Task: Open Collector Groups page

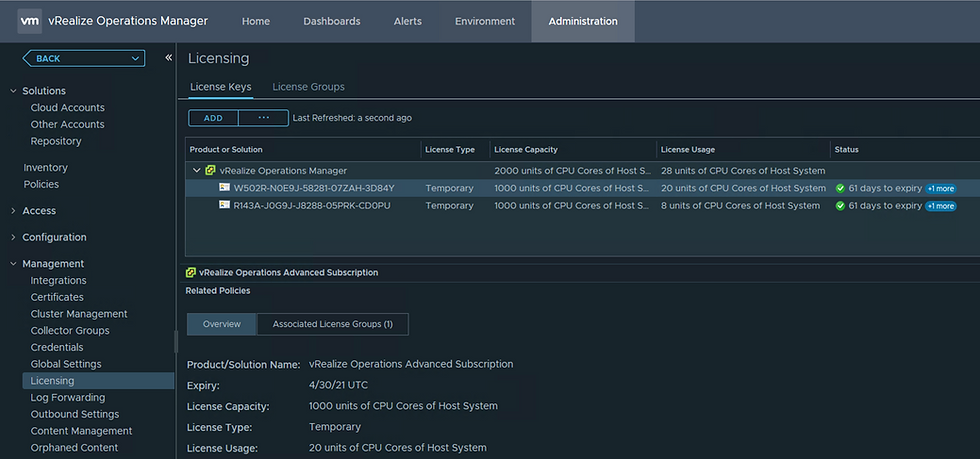Action: [x=70, y=330]
